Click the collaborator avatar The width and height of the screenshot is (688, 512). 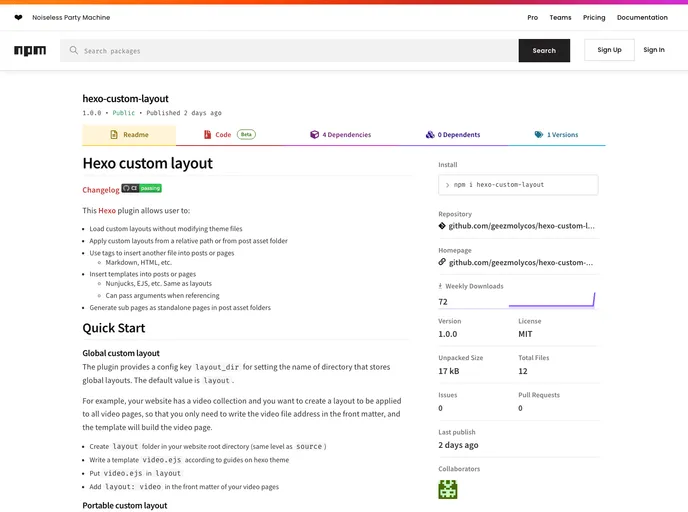click(448, 490)
